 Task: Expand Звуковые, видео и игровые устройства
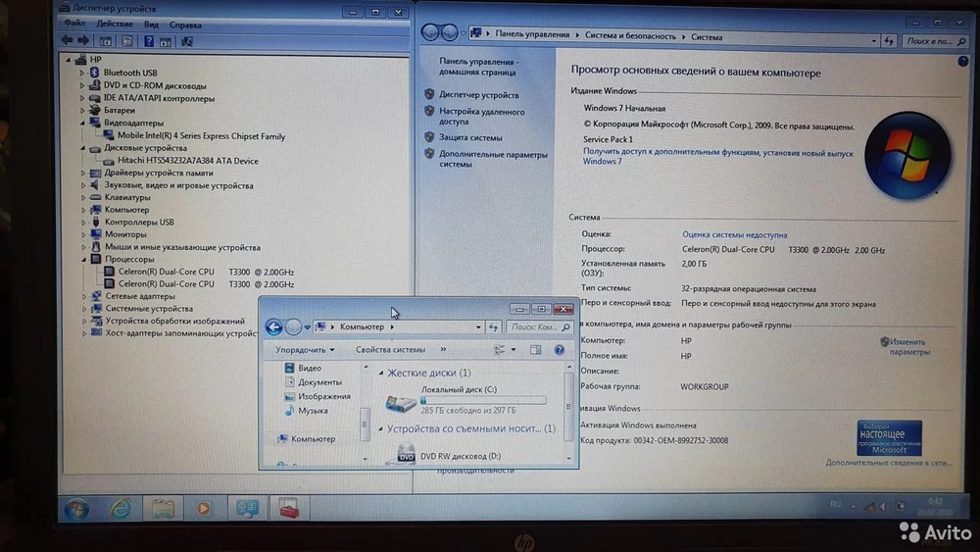tap(83, 185)
